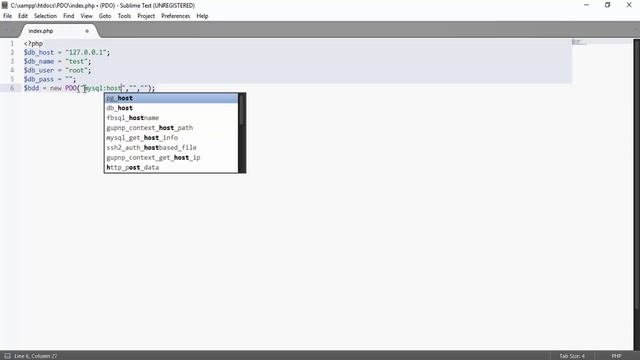
Task: Click the Sublime Text title bar icon
Action: [5, 5]
